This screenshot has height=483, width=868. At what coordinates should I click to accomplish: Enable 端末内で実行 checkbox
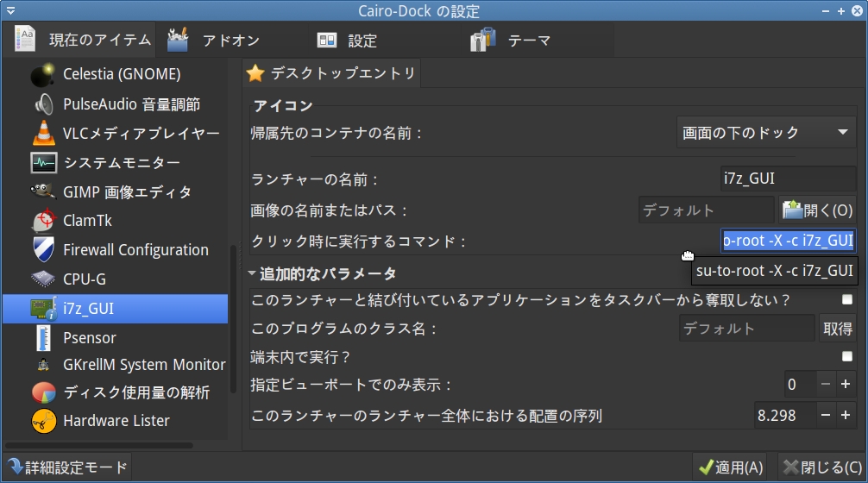pos(847,356)
